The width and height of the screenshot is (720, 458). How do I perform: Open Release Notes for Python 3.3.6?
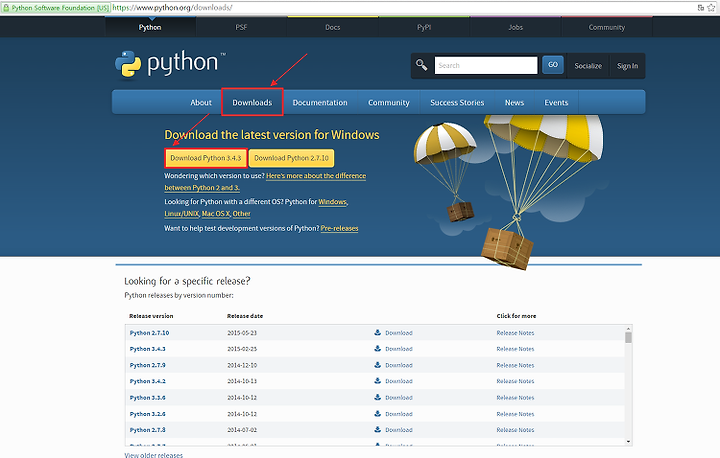click(515, 397)
